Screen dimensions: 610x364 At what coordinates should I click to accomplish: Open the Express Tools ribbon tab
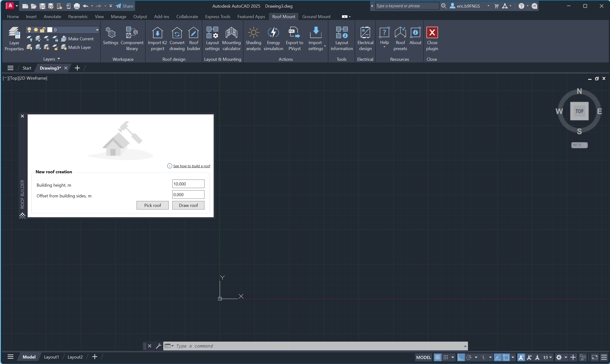(218, 16)
